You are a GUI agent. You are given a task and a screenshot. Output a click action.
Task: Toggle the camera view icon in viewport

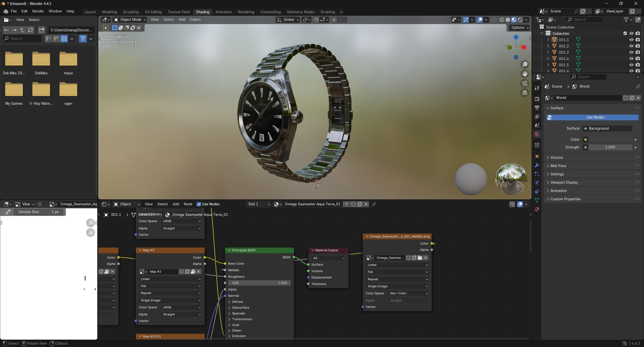(525, 83)
